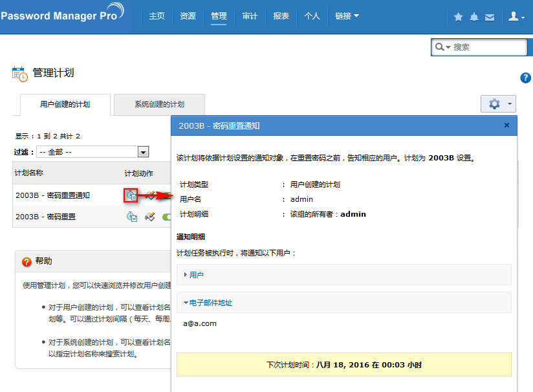Open the bell notifications icon
Viewport: 533px width, 392px height.
474,17
